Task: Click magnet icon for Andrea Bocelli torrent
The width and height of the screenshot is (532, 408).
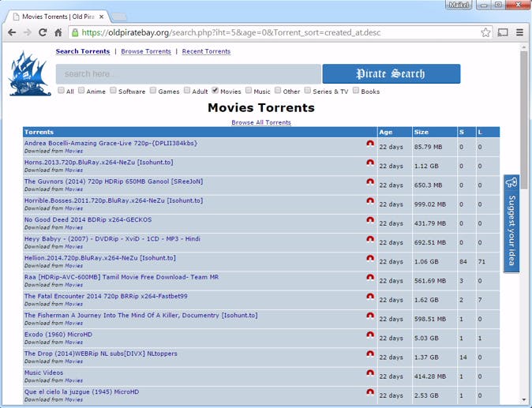Action: (370, 144)
